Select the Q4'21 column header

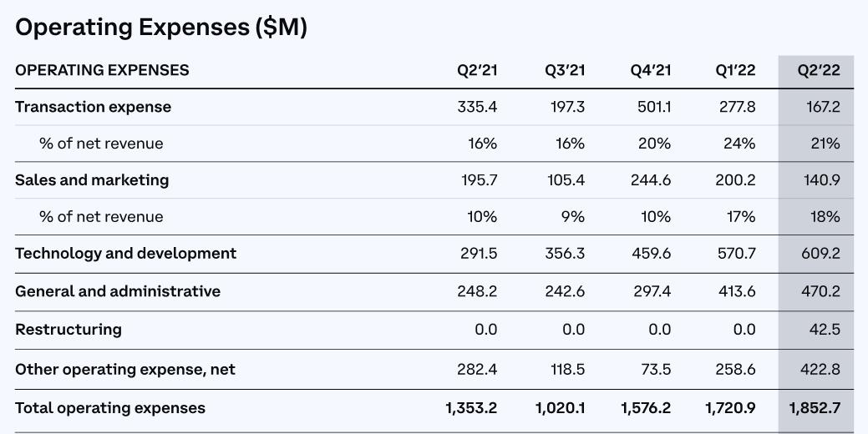[651, 70]
